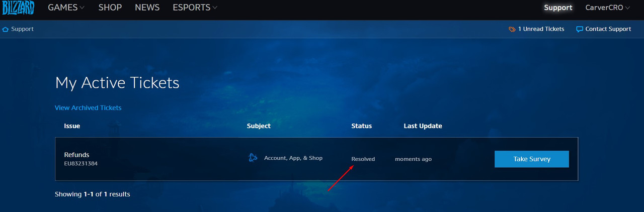Click the Resolved status text

(x=363, y=159)
